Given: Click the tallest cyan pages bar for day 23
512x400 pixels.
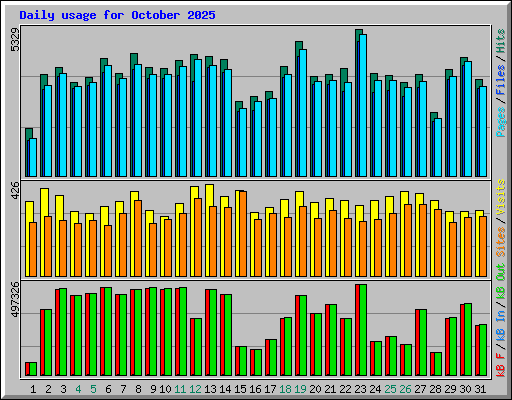Looking at the screenshot, I should 363,105.
